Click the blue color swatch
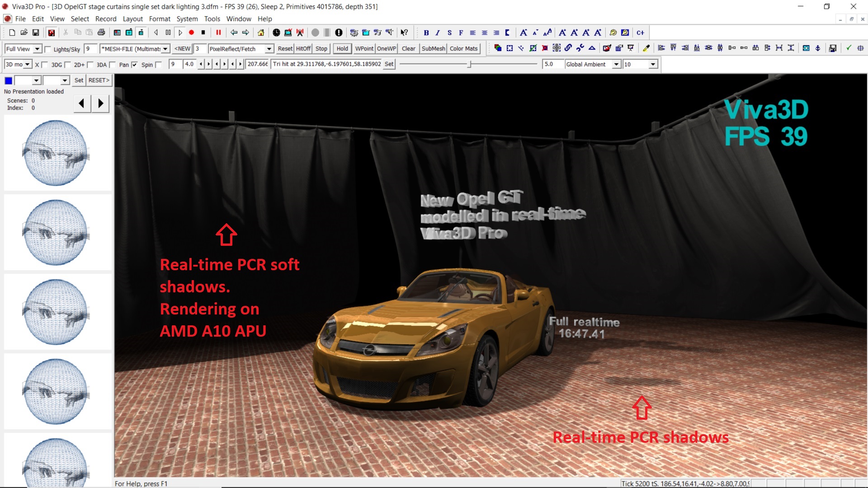Image resolution: width=868 pixels, height=488 pixels. tap(8, 80)
